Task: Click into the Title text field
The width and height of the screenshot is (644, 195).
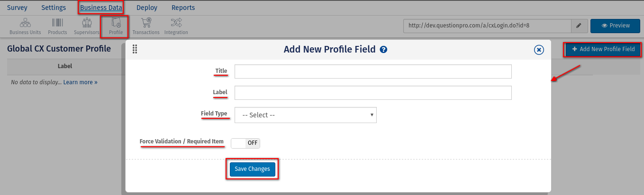Action: [373, 71]
